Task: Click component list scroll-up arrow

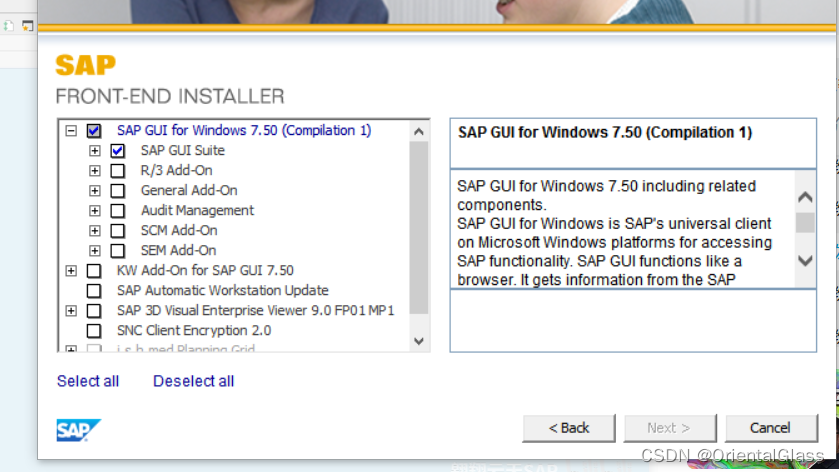Action: 419,132
